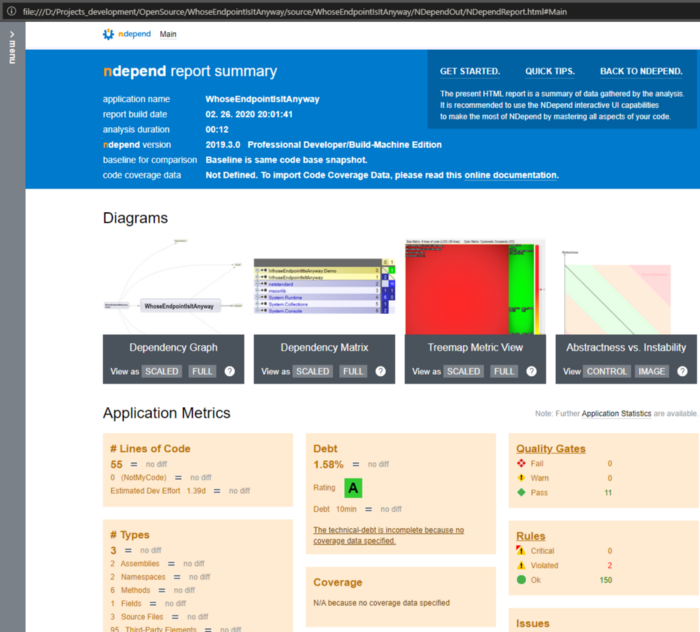Click the Critical rules warning icon
The width and height of the screenshot is (700, 632).
521,550
